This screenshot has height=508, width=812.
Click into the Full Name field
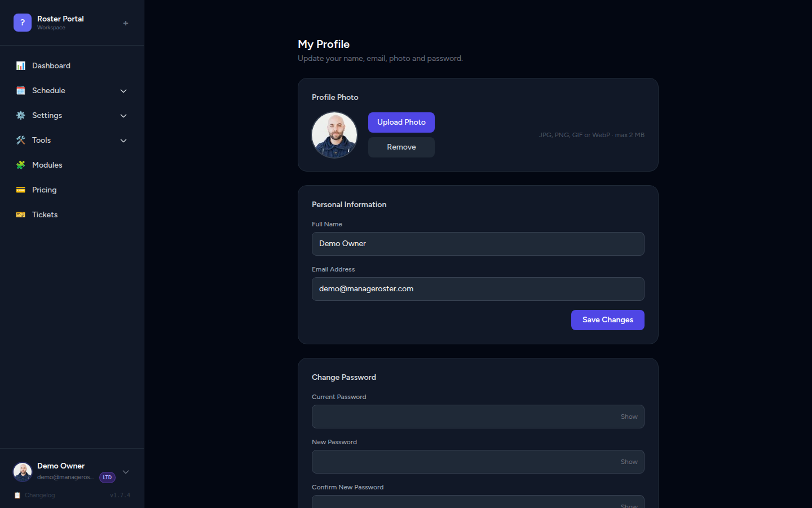click(x=478, y=243)
